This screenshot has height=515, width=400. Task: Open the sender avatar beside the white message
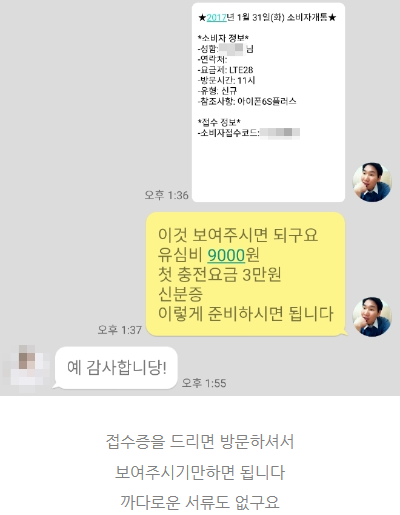[x=372, y=182]
